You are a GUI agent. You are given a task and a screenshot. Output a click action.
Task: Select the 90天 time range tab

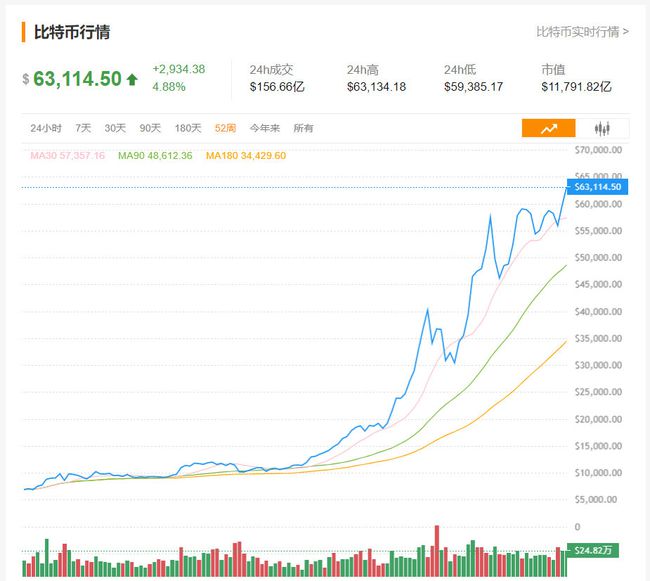coord(150,128)
